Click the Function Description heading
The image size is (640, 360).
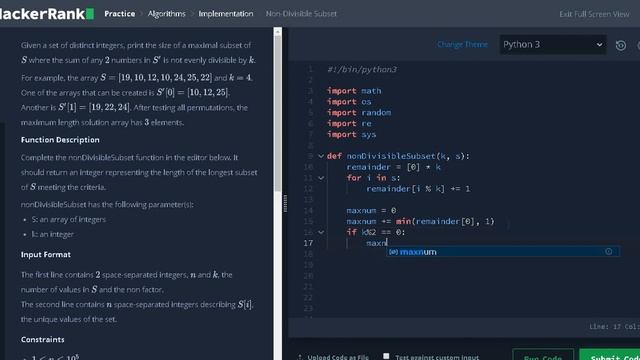click(x=60, y=140)
